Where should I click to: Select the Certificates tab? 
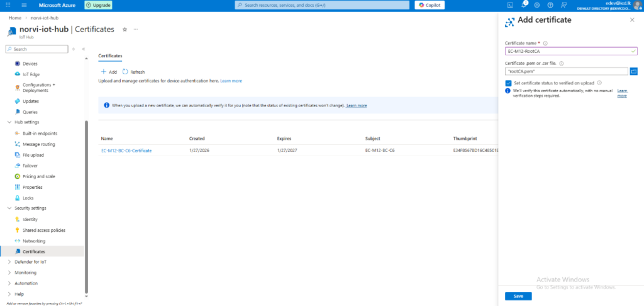point(110,55)
